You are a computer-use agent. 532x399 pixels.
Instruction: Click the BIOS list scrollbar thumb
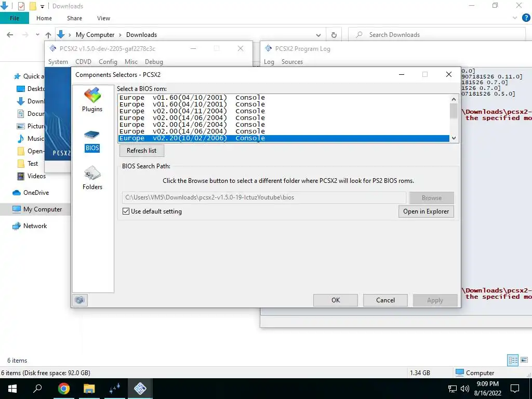454,111
